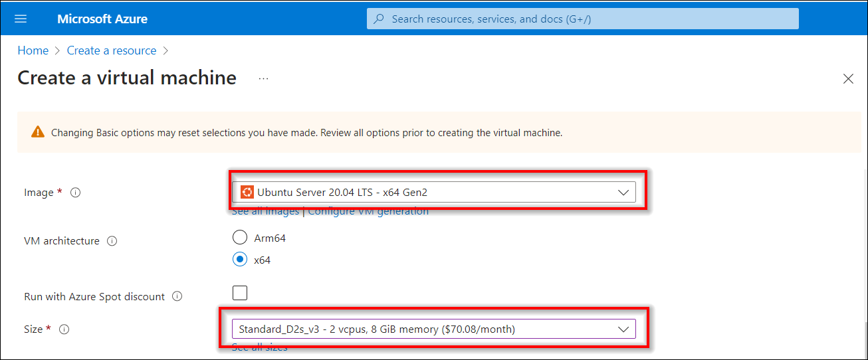Viewport: 868px width, 360px height.
Task: Go to Create a resource breadcrumb
Action: (x=112, y=50)
